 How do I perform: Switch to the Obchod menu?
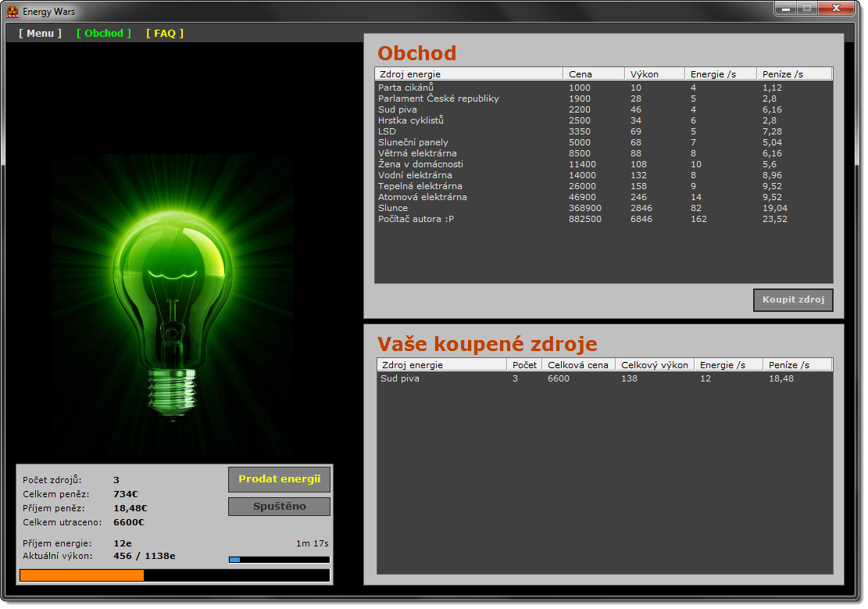pyautogui.click(x=104, y=34)
